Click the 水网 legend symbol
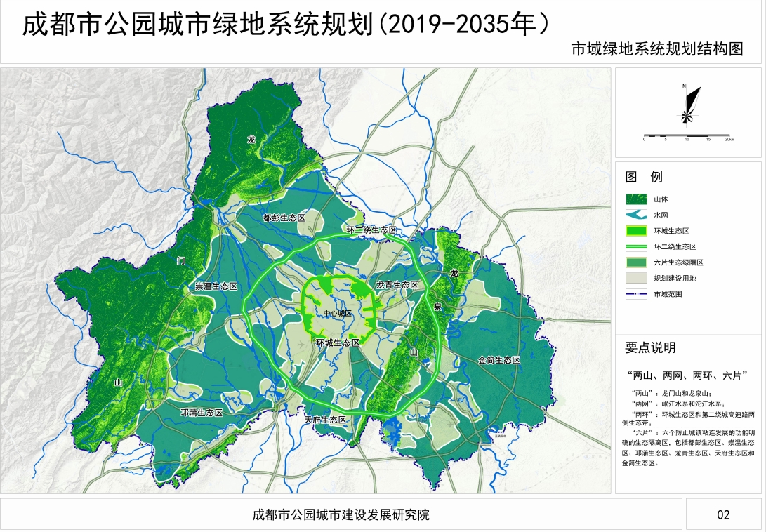766x532 pixels. pyautogui.click(x=636, y=215)
